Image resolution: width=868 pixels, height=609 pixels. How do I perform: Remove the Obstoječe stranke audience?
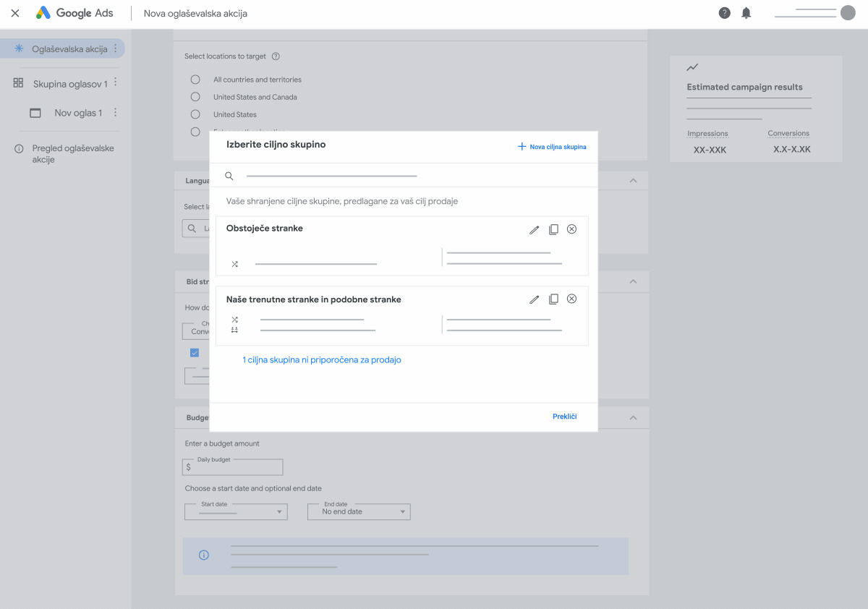[x=571, y=229]
